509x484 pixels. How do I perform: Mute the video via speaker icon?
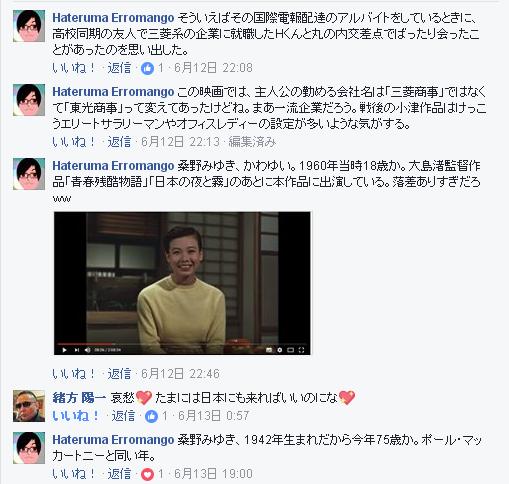[x=87, y=350]
